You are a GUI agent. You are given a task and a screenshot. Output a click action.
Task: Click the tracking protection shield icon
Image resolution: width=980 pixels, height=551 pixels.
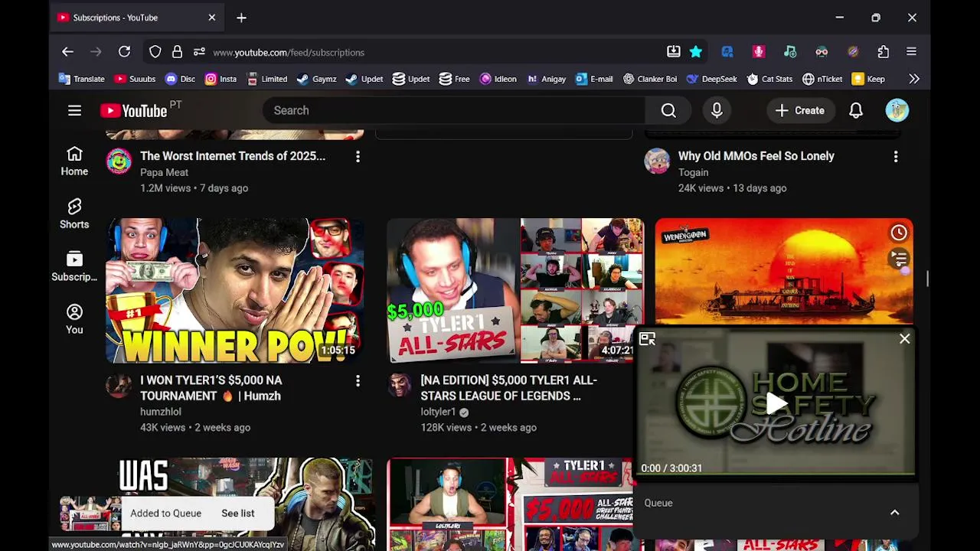[155, 52]
